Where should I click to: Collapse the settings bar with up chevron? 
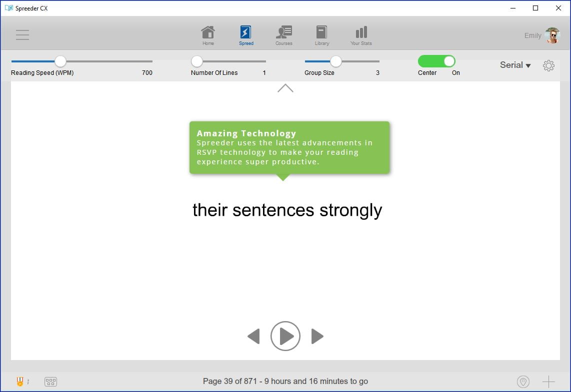pyautogui.click(x=285, y=88)
